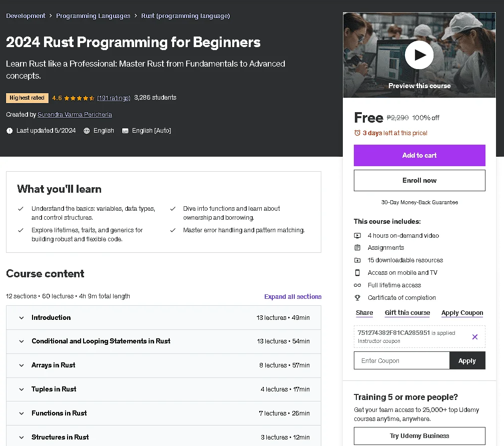Screen dimensions: 504x446
Task: Click the star rating icons
Action: (x=79, y=98)
